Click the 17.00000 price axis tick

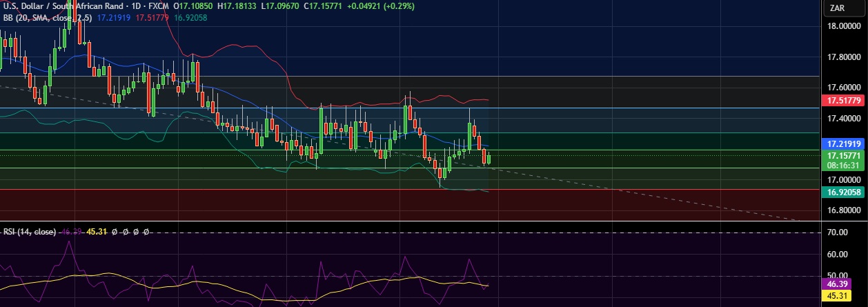pyautogui.click(x=845, y=179)
